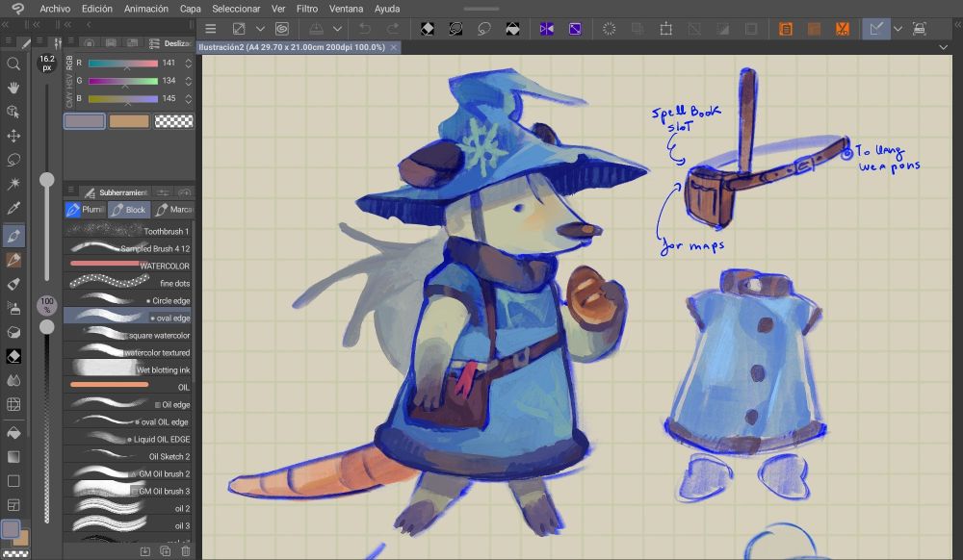
Task: Click the Redo arrow in command bar
Action: [x=393, y=29]
